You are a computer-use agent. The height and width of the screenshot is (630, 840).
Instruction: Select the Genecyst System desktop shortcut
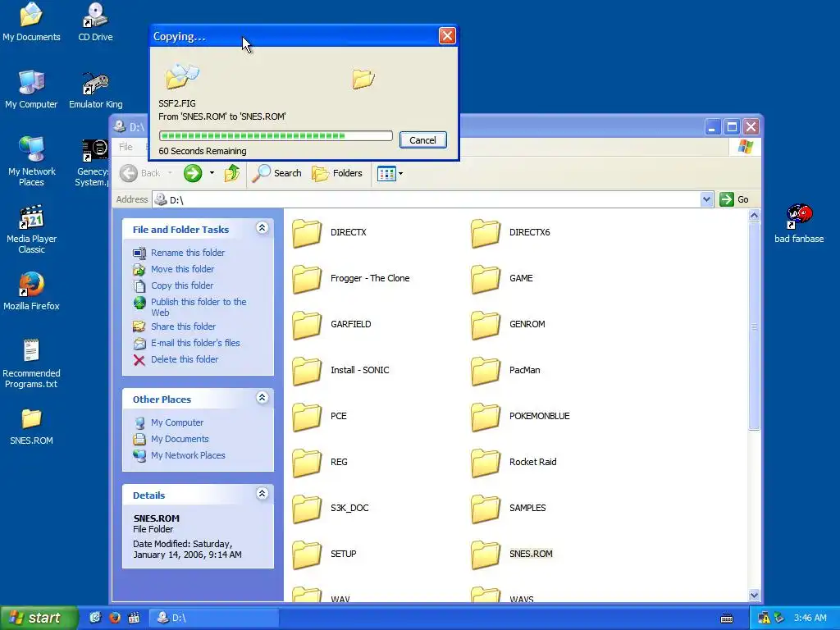(92, 162)
